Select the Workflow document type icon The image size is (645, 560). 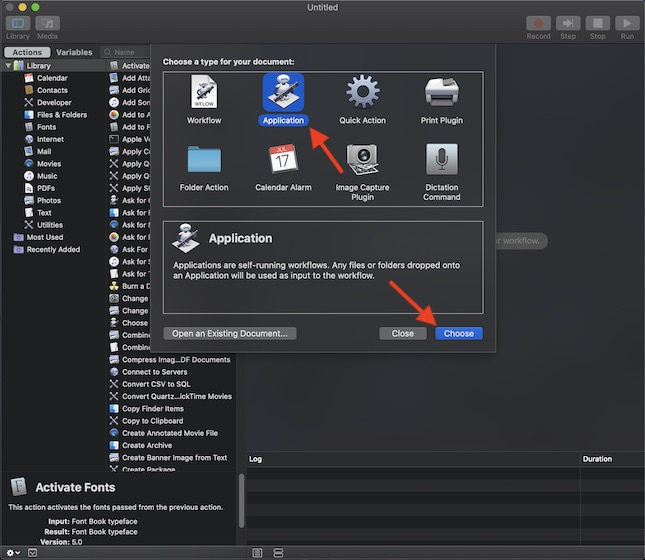coord(203,93)
